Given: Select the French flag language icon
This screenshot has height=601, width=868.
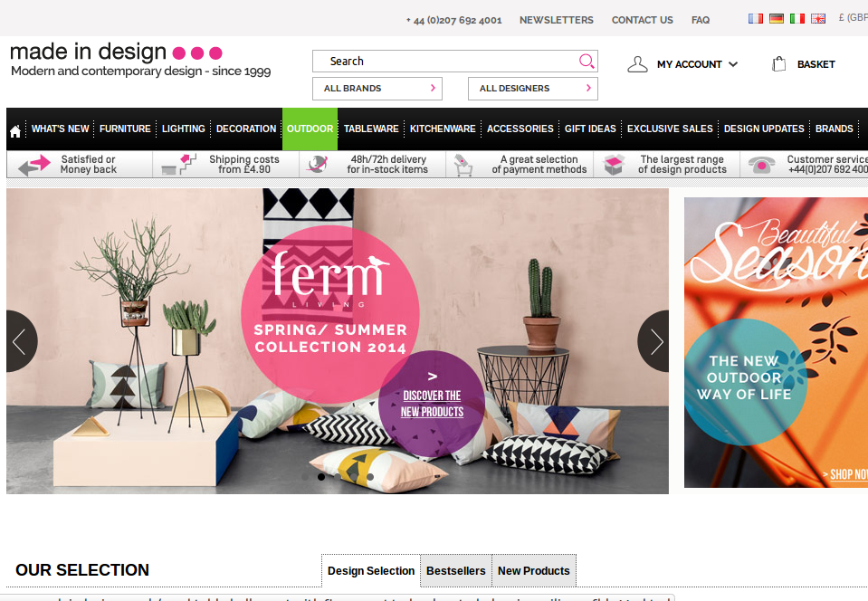Looking at the screenshot, I should click(756, 18).
